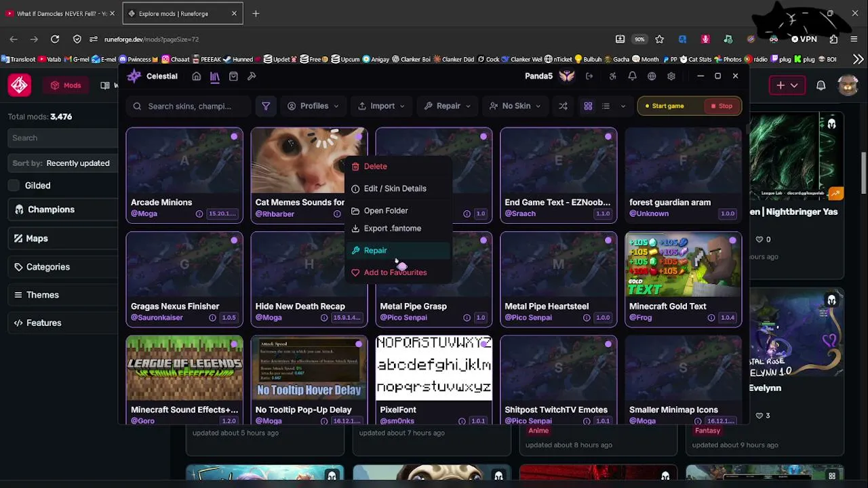Choose Repair in the context menu
This screenshot has height=488, width=868.
pos(397,251)
